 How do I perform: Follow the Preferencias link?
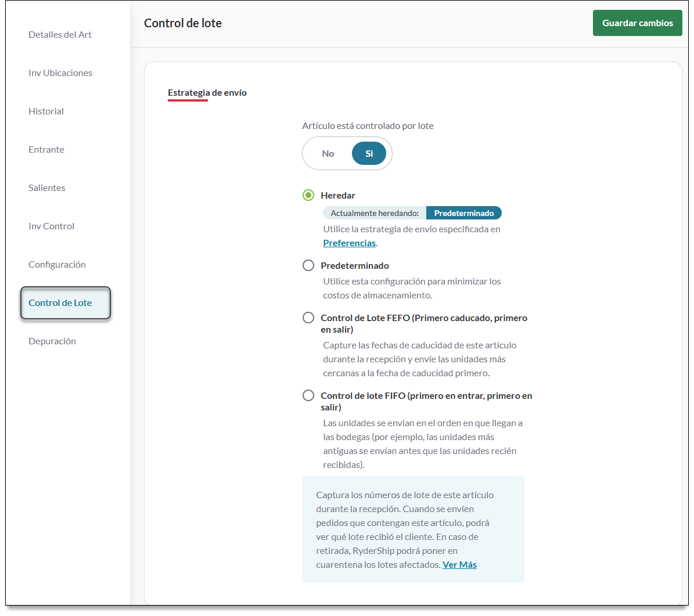pyautogui.click(x=349, y=243)
